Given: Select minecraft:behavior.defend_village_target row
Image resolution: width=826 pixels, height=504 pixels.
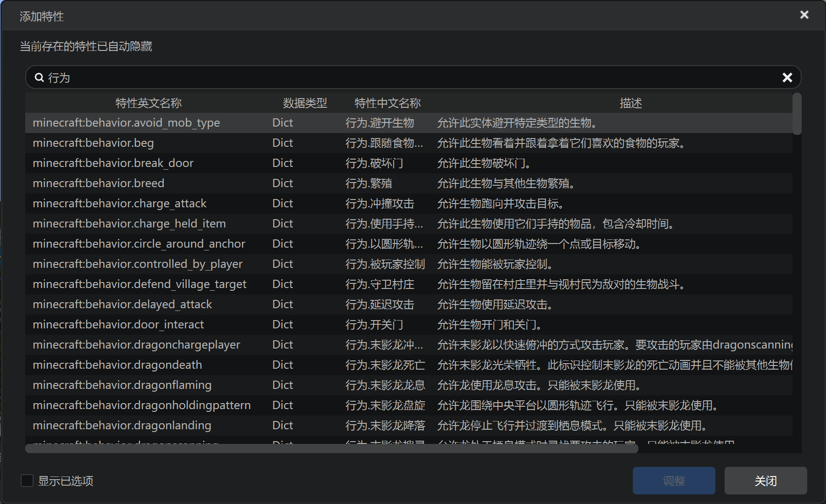Looking at the screenshot, I should pyautogui.click(x=409, y=284).
